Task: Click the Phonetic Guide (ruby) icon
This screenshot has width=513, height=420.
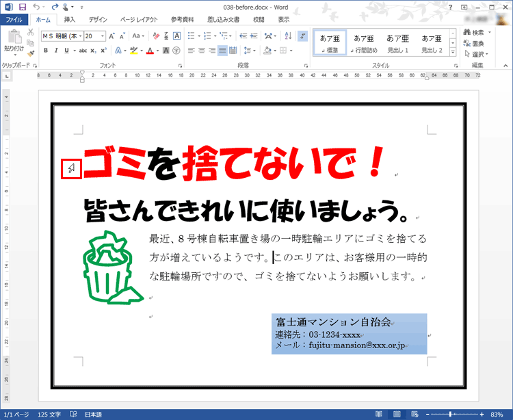Action: click(166, 36)
